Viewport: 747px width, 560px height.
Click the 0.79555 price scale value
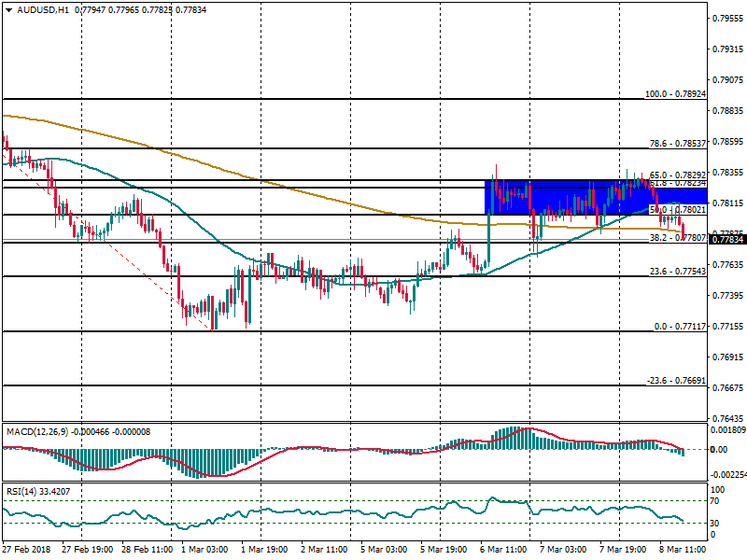(x=726, y=18)
